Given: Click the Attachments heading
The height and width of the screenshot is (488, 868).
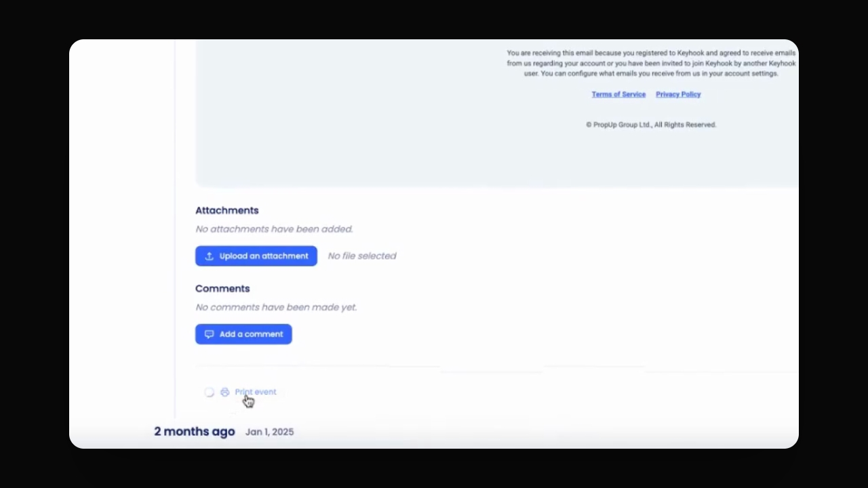Looking at the screenshot, I should click(x=227, y=210).
